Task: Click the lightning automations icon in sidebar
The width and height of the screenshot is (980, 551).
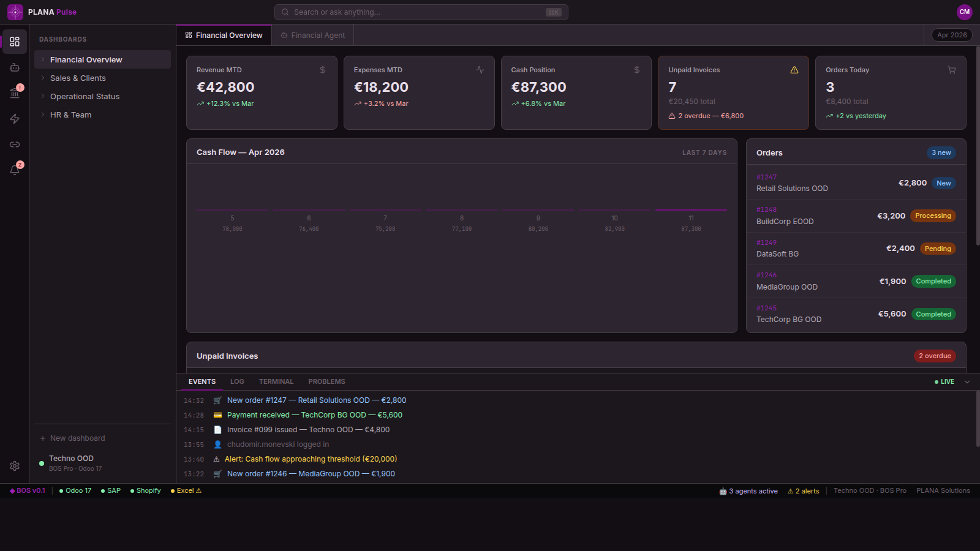Action: click(x=15, y=119)
